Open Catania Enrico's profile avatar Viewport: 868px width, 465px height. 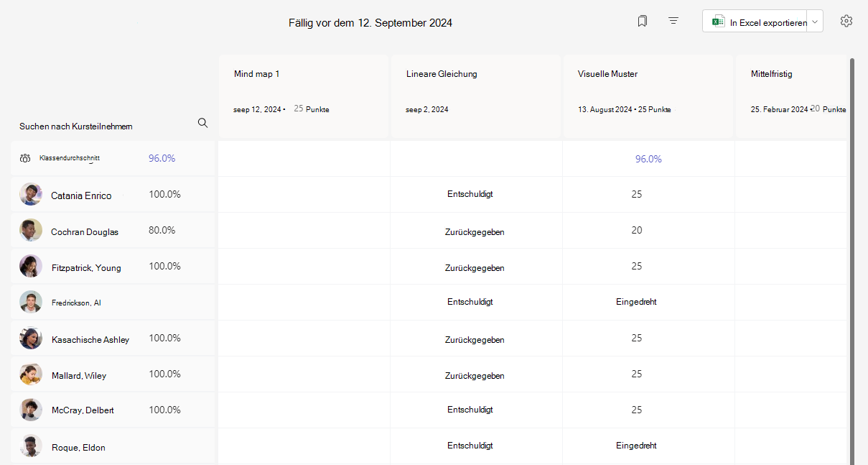pyautogui.click(x=31, y=194)
